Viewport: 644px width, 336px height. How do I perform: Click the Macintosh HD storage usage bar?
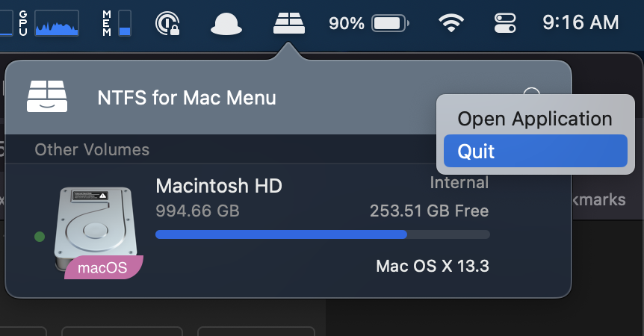322,234
